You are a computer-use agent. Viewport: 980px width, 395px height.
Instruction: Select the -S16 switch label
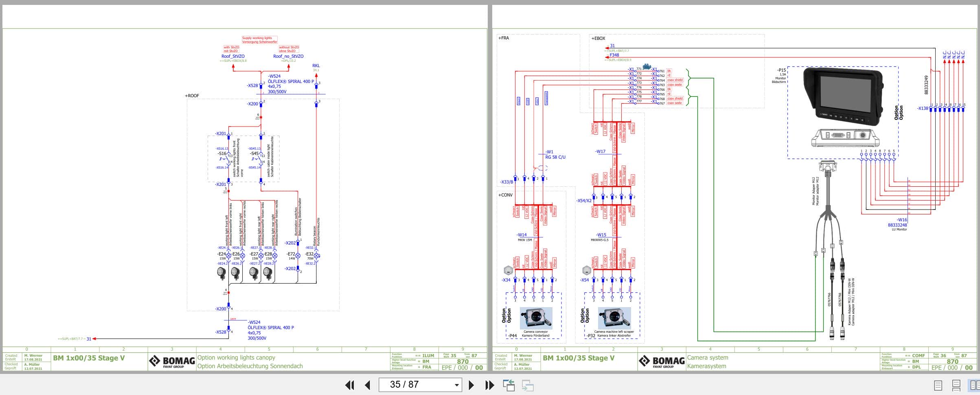point(221,154)
